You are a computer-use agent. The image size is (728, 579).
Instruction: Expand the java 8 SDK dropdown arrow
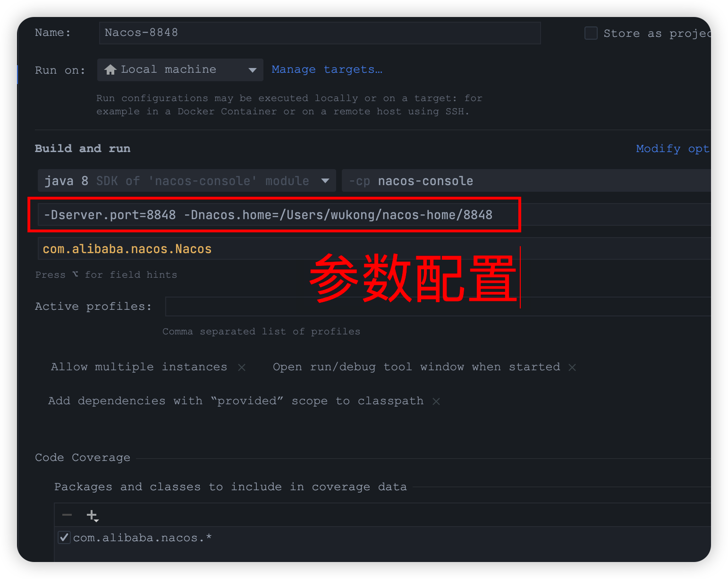(x=325, y=181)
